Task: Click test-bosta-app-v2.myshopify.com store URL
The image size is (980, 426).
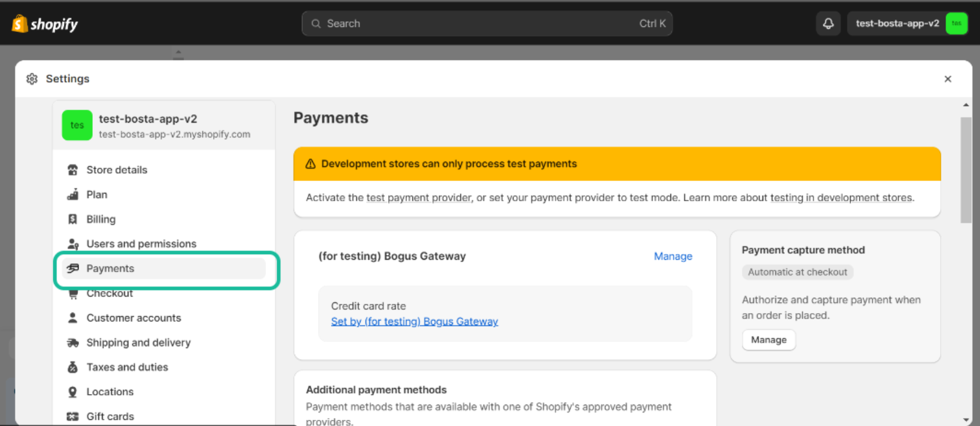Action: coord(174,134)
